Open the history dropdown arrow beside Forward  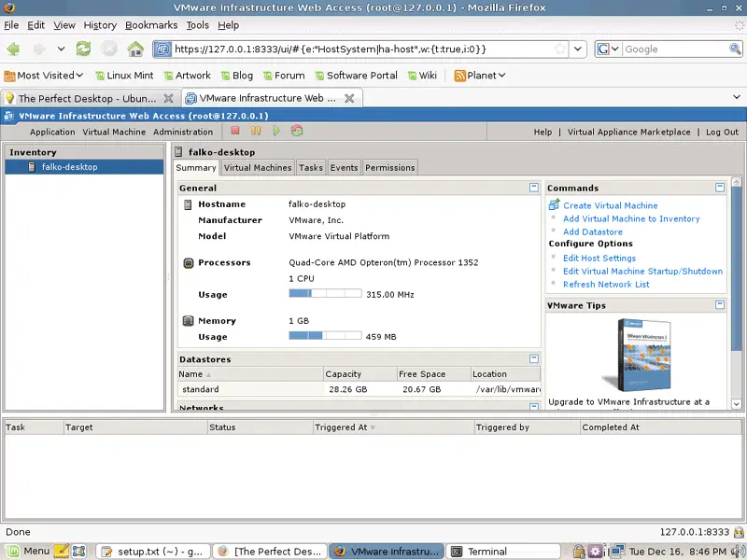pyautogui.click(x=61, y=49)
